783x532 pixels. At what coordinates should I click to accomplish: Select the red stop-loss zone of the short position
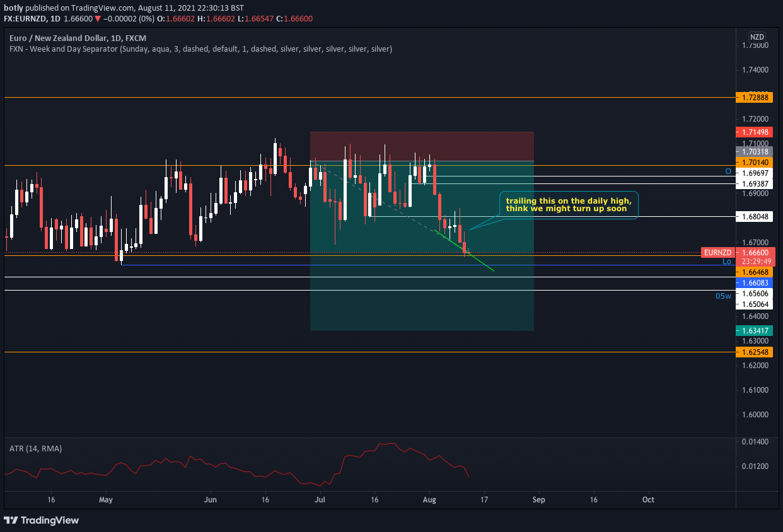pyautogui.click(x=422, y=146)
